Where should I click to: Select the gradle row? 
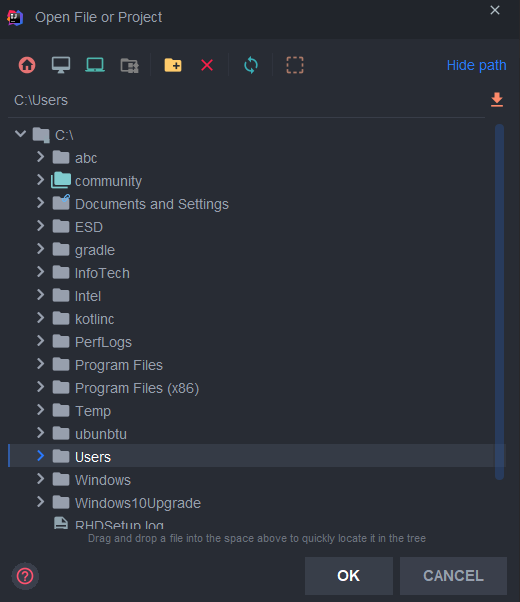(x=257, y=250)
